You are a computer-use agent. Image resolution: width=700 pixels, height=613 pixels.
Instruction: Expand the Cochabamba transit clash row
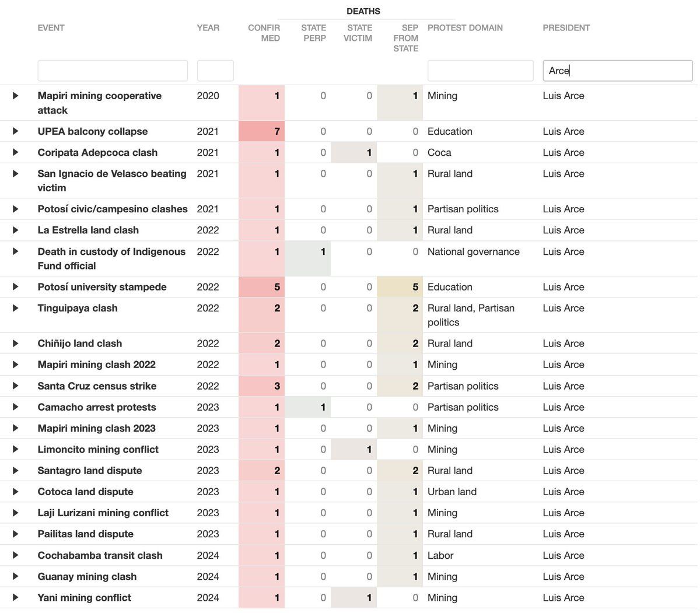pyautogui.click(x=16, y=555)
